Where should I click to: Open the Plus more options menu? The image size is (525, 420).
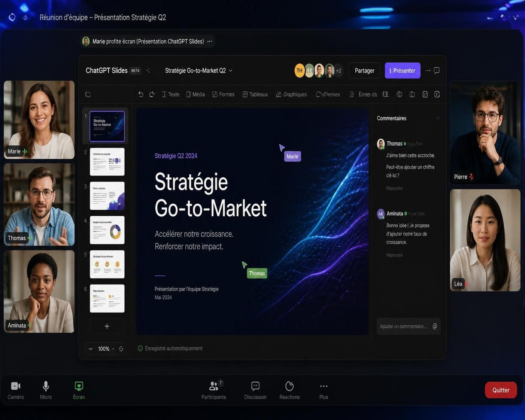tap(324, 390)
